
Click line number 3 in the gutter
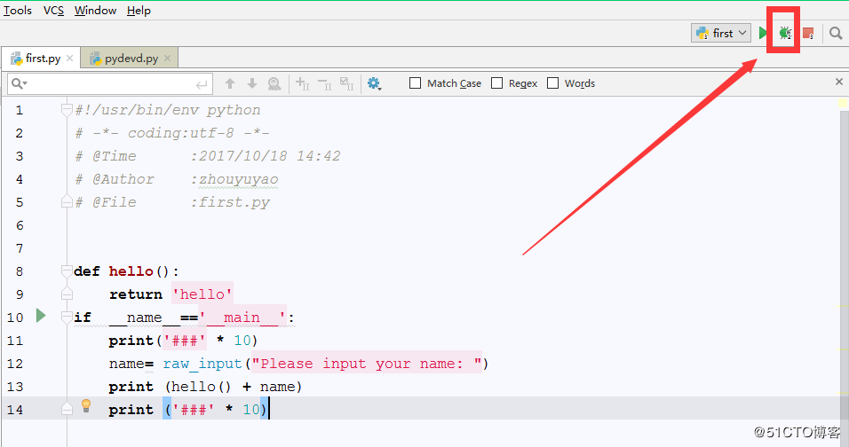[19, 156]
